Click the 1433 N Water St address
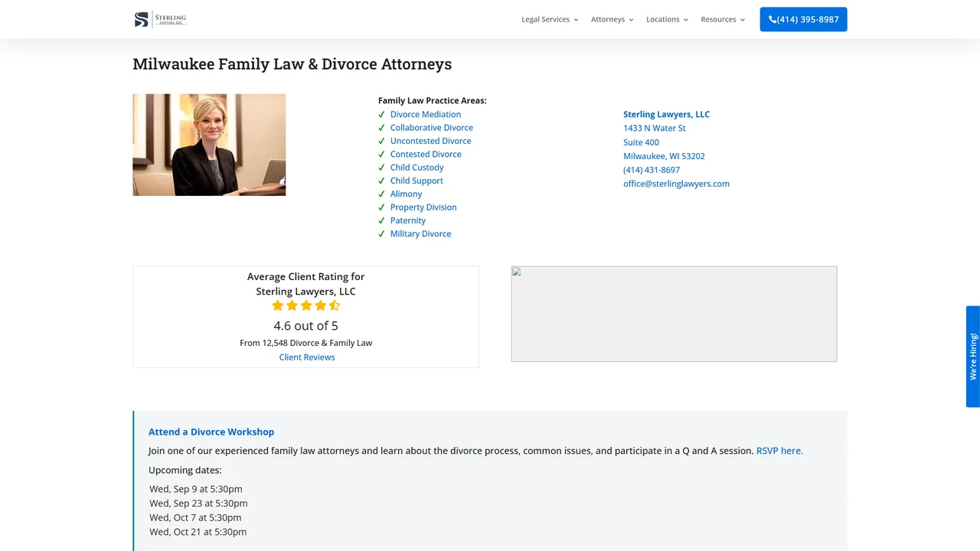980x551 pixels. coord(655,128)
